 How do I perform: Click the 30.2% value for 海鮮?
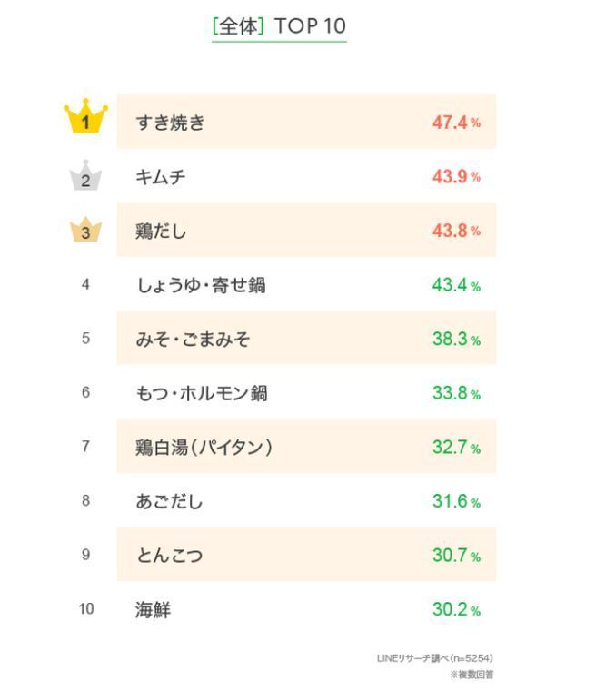tap(456, 609)
